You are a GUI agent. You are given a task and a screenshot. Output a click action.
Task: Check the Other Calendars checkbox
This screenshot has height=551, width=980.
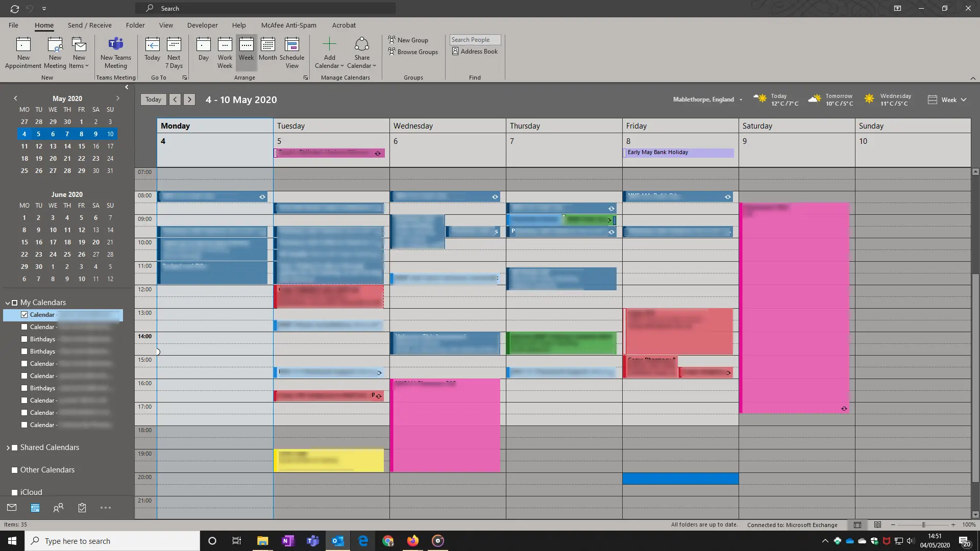coord(14,470)
